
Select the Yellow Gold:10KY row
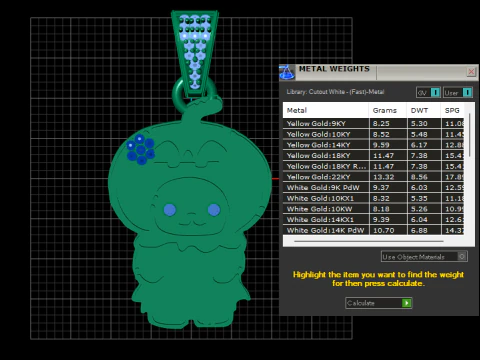coord(373,134)
